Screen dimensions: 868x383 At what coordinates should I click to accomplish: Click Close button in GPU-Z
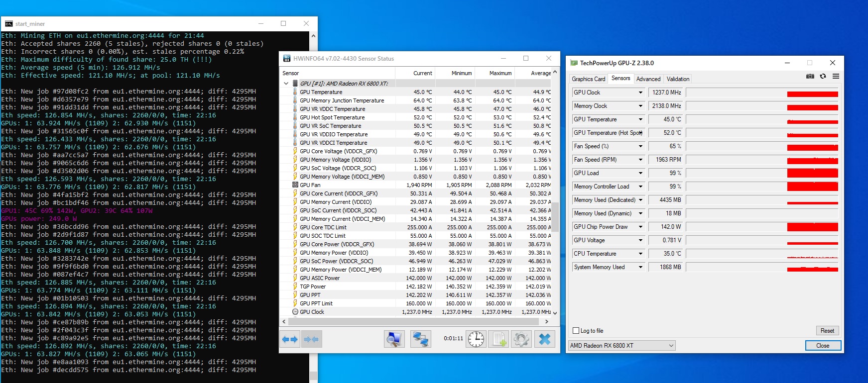[x=823, y=346]
